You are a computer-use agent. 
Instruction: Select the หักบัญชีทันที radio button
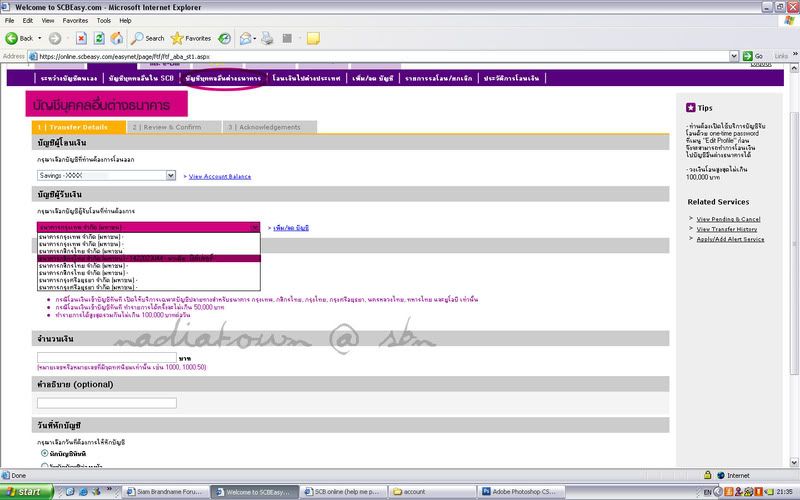(x=44, y=453)
